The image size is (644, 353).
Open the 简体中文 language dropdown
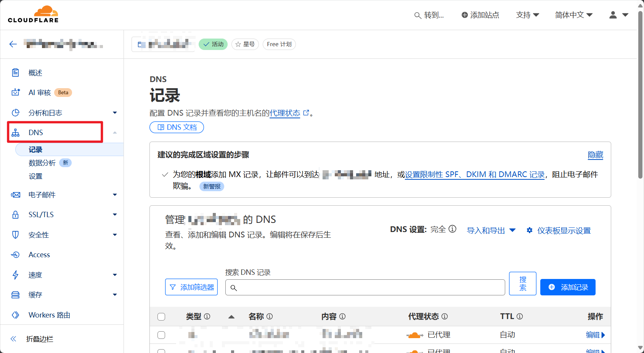[573, 15]
